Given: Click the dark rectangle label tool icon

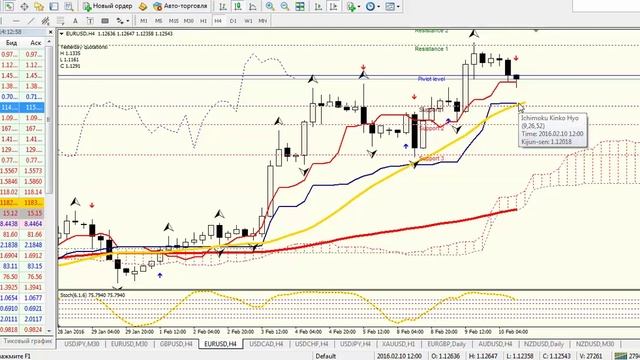Looking at the screenshot, I should 105,21.
